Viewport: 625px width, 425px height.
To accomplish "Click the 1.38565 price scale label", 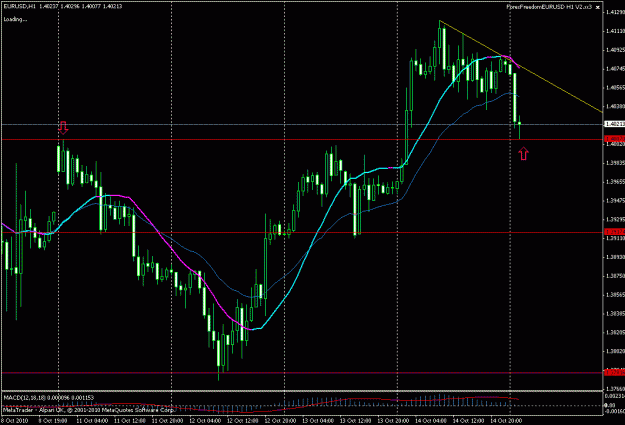I will click(615, 294).
